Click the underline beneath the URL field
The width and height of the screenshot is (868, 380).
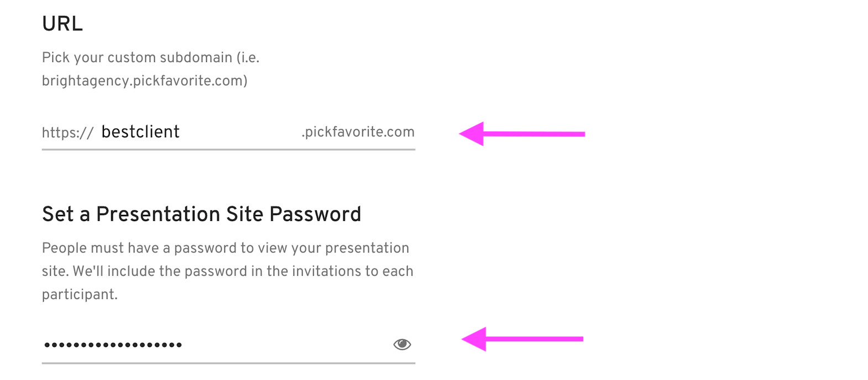(x=228, y=149)
